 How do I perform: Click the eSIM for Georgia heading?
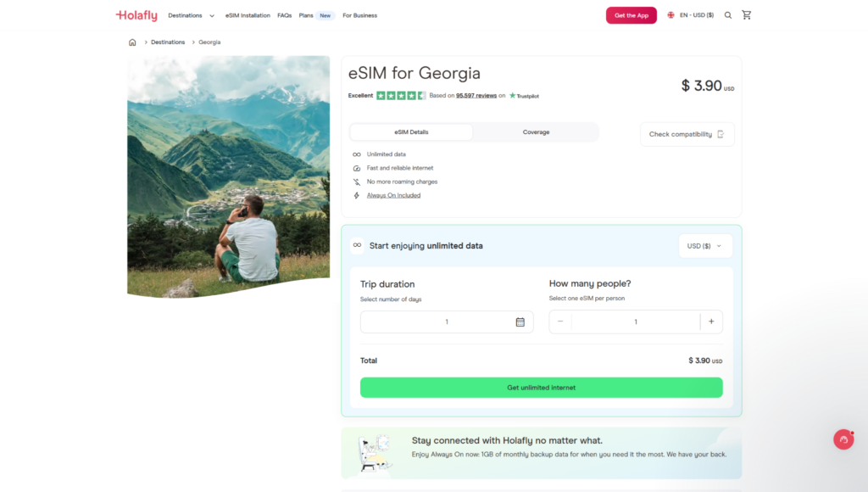(414, 73)
